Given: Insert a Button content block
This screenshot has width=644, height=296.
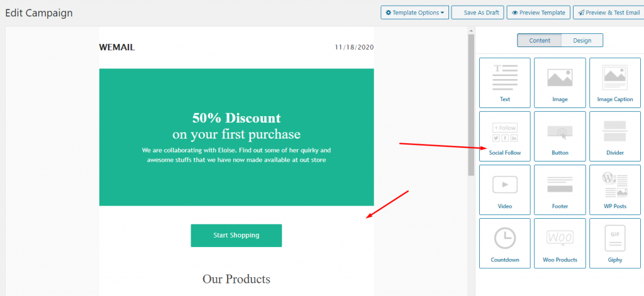Looking at the screenshot, I should pos(560,136).
